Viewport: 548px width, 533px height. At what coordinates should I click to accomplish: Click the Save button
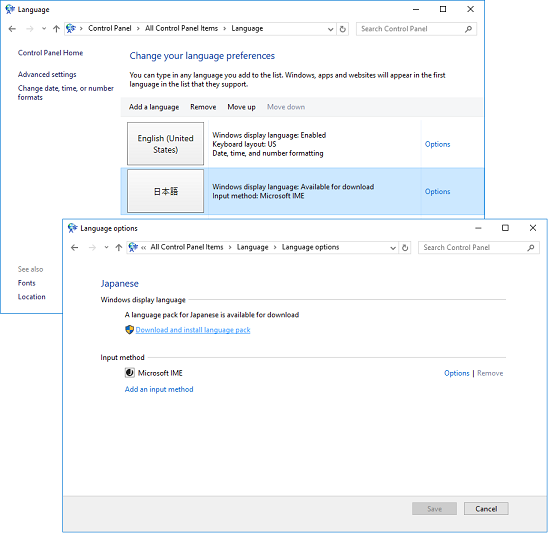point(434,509)
